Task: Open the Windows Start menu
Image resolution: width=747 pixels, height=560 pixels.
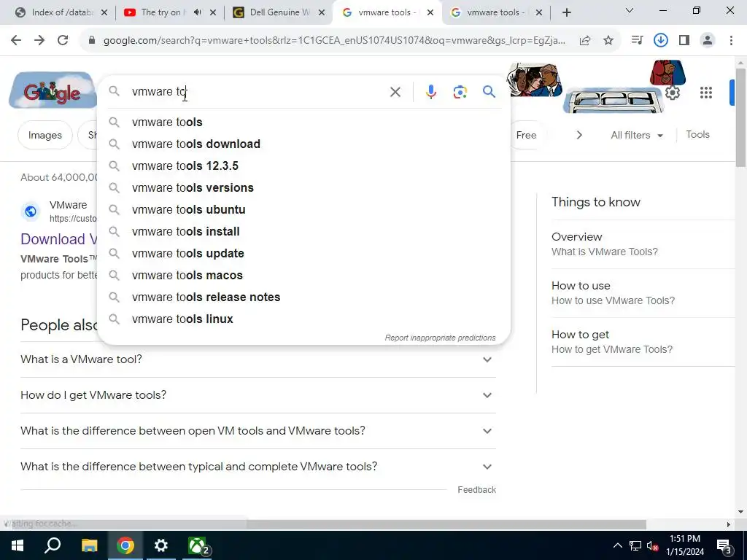Action: point(18,545)
